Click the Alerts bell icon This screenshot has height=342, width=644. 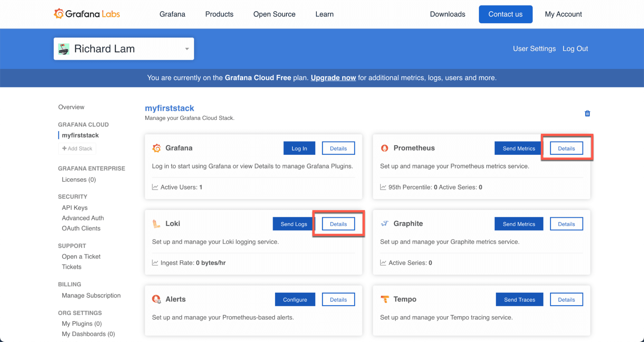pyautogui.click(x=156, y=299)
